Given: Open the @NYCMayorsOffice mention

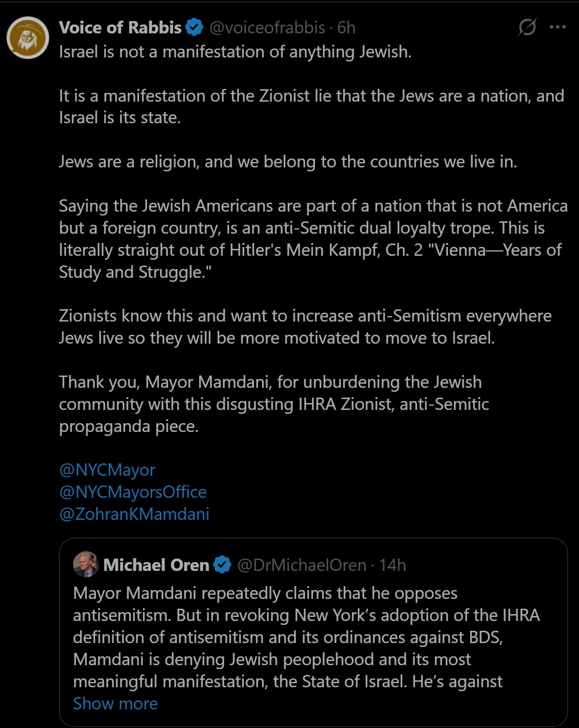Looking at the screenshot, I should point(132,492).
